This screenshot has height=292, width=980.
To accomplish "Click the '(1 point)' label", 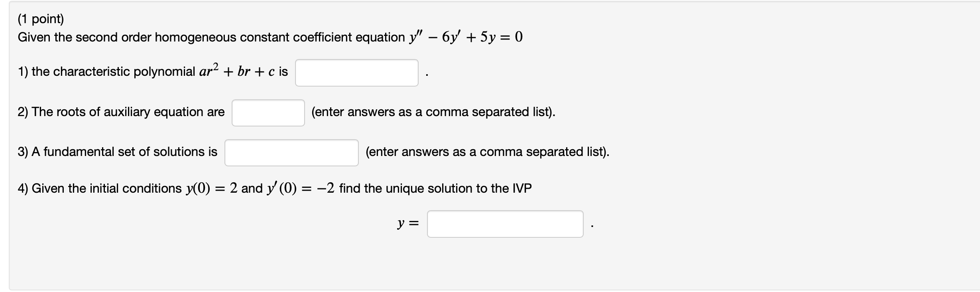I will click(41, 18).
